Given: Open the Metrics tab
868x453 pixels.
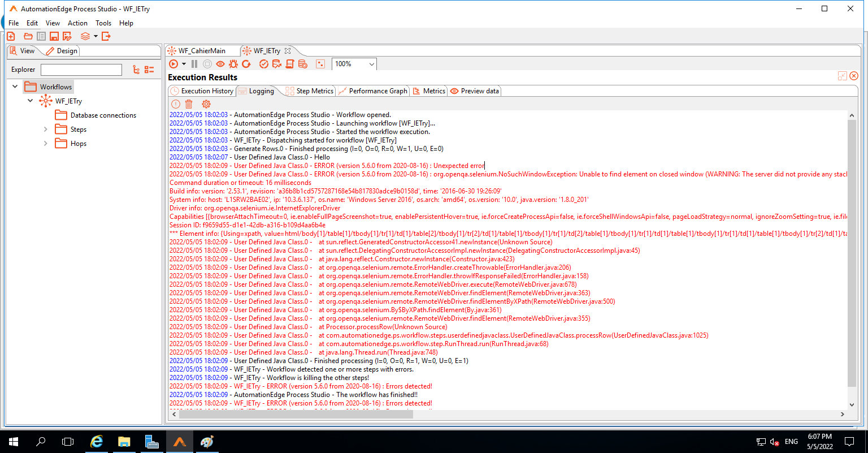Looking at the screenshot, I should pos(429,91).
